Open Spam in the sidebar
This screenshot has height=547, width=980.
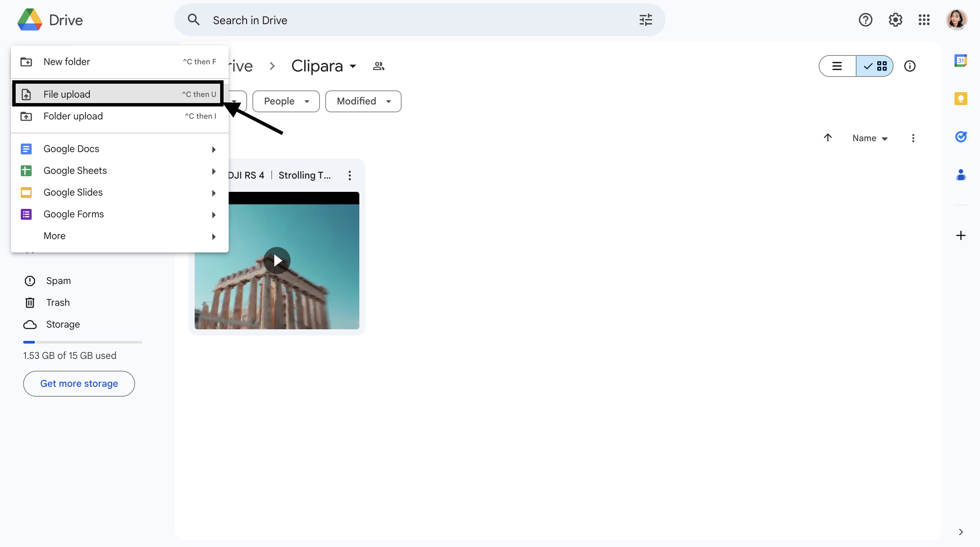tap(58, 281)
